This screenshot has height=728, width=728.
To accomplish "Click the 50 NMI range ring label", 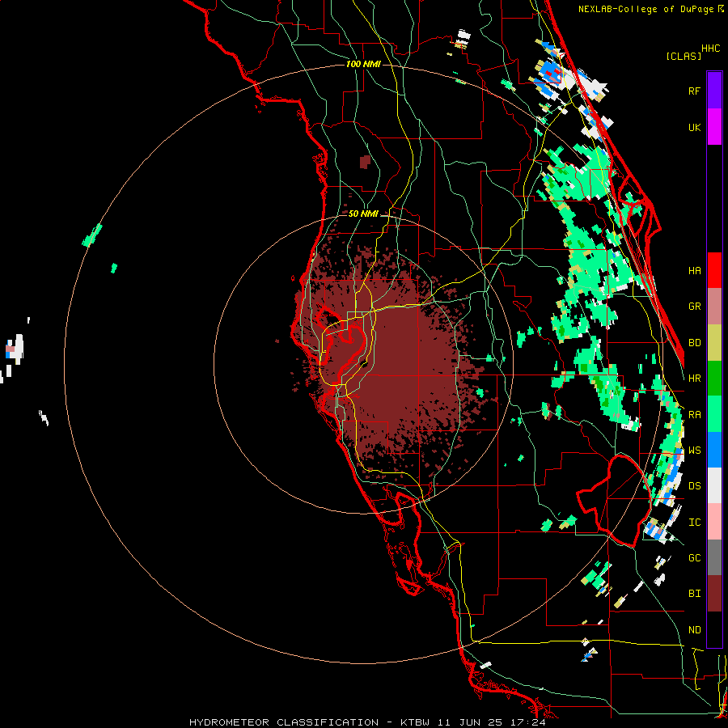I will 363,214.
